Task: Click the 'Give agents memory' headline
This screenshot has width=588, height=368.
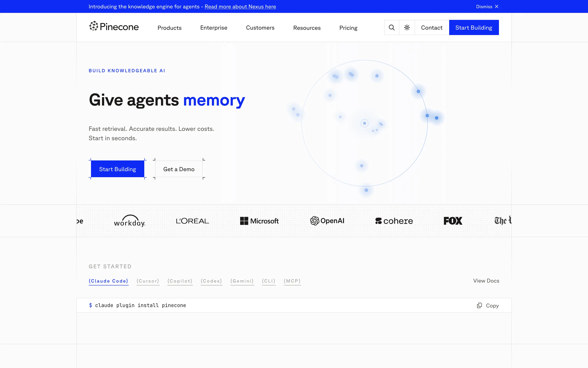Action: [167, 100]
